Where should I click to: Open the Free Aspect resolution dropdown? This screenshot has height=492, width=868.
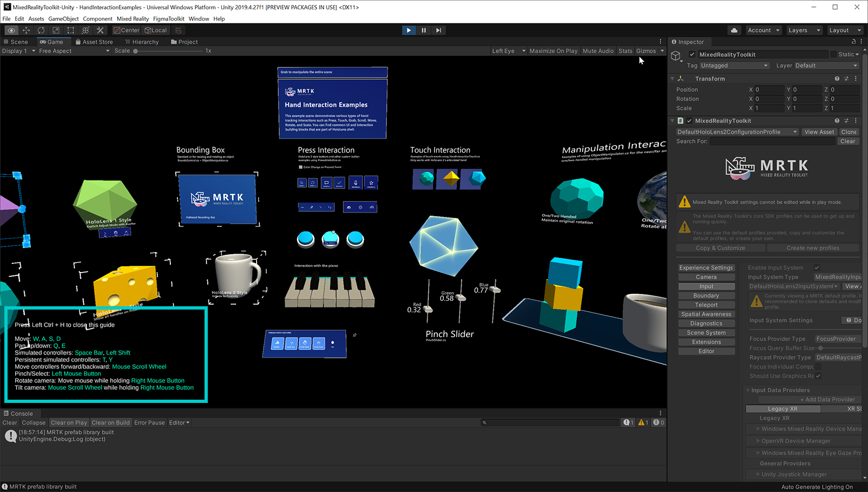74,51
